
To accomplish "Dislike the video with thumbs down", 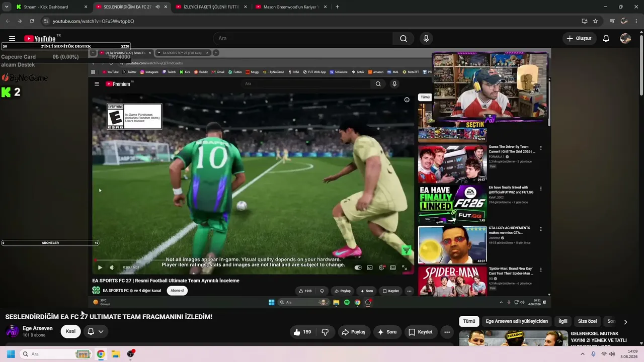I will coord(325,332).
